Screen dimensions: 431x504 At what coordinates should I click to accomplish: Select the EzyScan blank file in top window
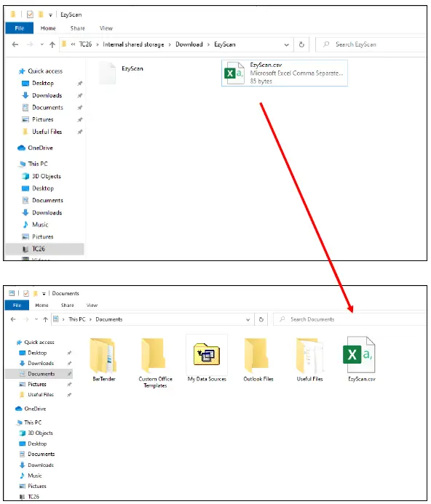[x=122, y=73]
